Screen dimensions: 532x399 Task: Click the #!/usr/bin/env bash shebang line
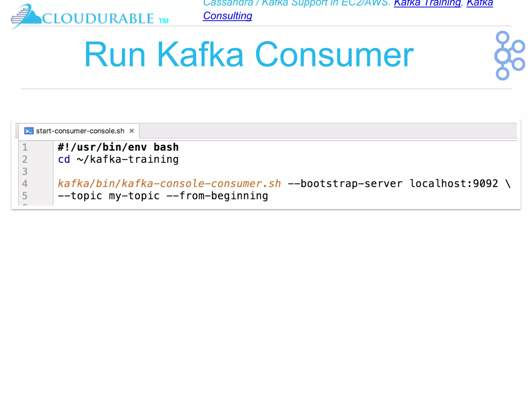[x=118, y=147]
